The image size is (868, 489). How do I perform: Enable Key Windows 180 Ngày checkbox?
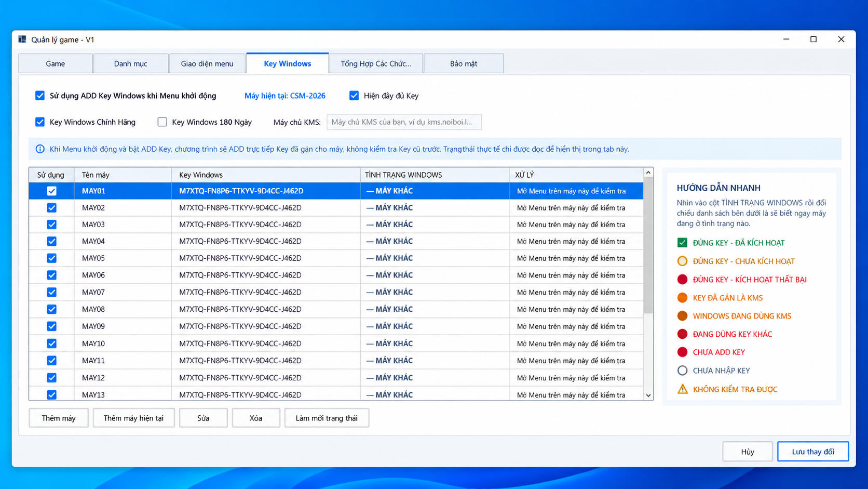point(162,122)
